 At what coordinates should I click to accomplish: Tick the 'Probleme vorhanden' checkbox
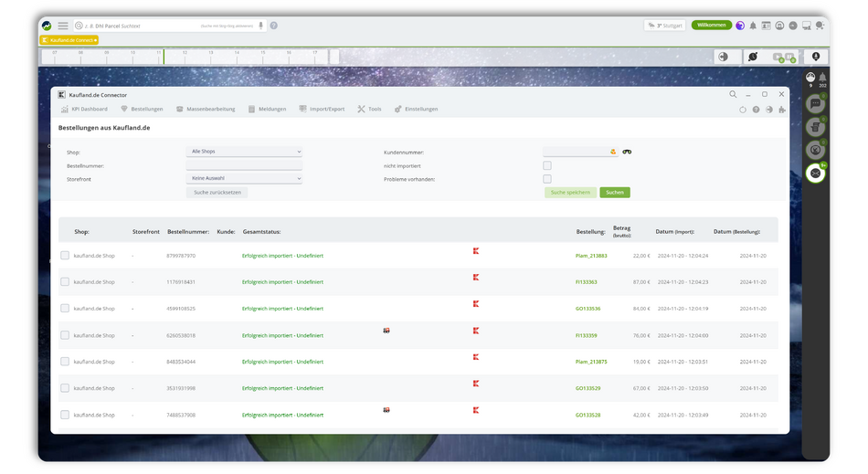pyautogui.click(x=547, y=179)
